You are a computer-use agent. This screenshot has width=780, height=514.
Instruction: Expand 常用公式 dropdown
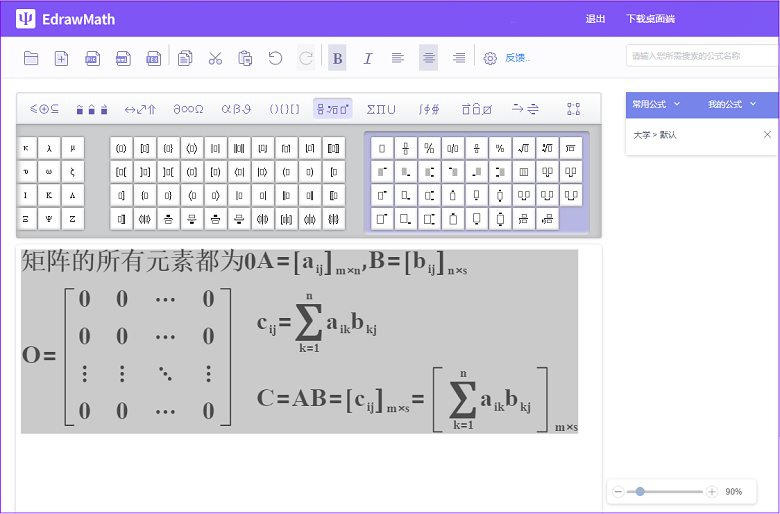pyautogui.click(x=656, y=104)
